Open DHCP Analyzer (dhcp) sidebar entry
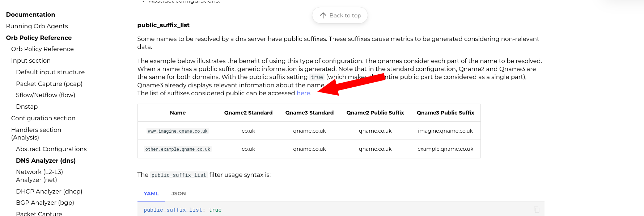 click(x=49, y=191)
